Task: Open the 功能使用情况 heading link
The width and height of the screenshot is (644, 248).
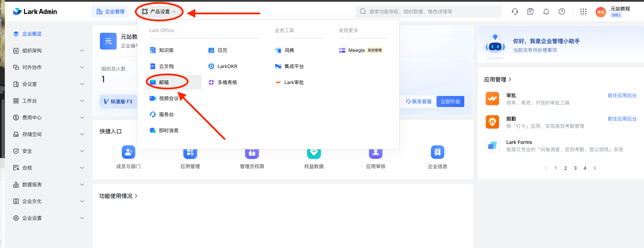Action: pyautogui.click(x=118, y=196)
